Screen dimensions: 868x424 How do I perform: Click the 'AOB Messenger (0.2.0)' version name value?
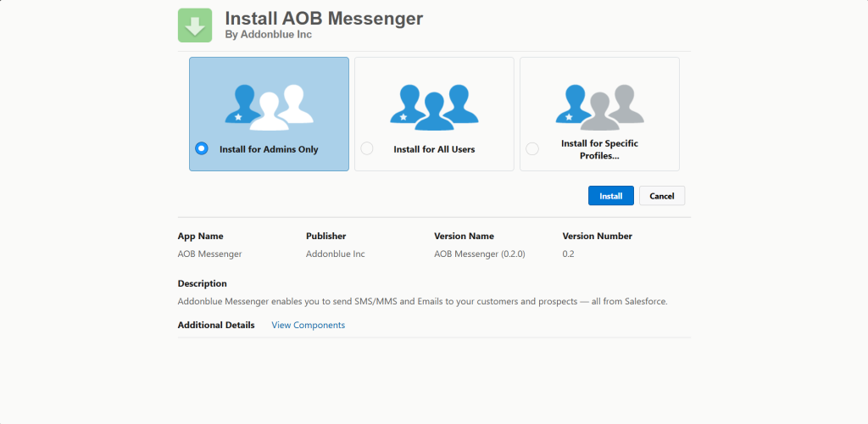point(479,254)
